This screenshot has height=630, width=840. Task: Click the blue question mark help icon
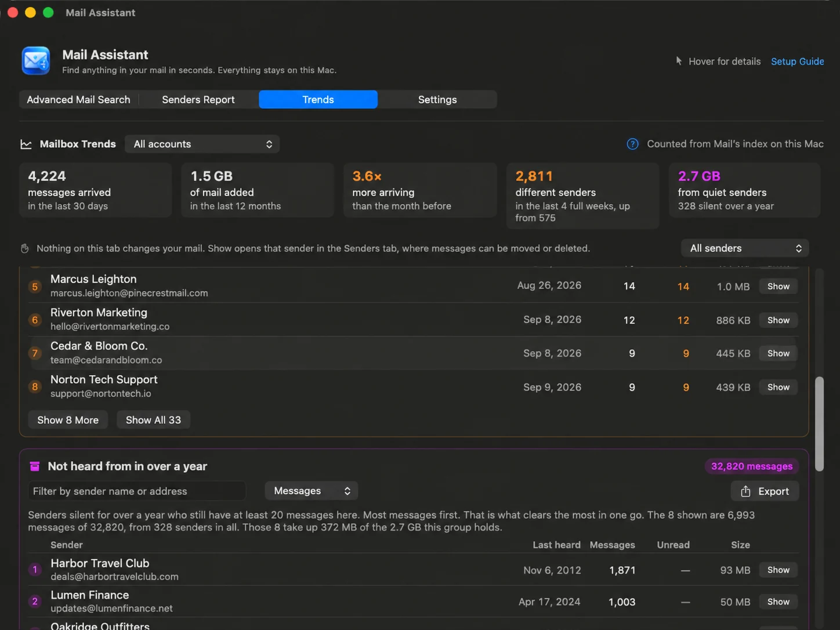pyautogui.click(x=632, y=144)
